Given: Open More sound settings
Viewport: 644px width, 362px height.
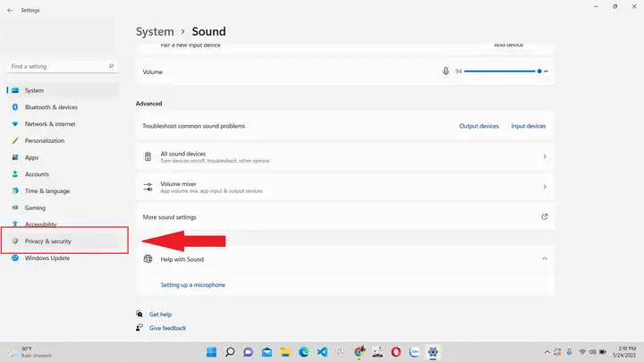Looking at the screenshot, I should click(x=345, y=217).
